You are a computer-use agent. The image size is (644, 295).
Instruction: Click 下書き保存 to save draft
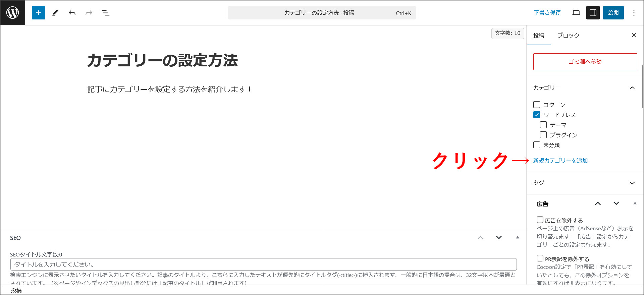pos(547,13)
